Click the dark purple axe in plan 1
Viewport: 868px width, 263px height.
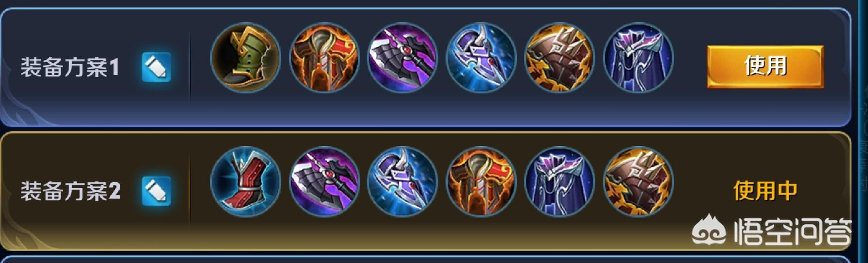[403, 58]
